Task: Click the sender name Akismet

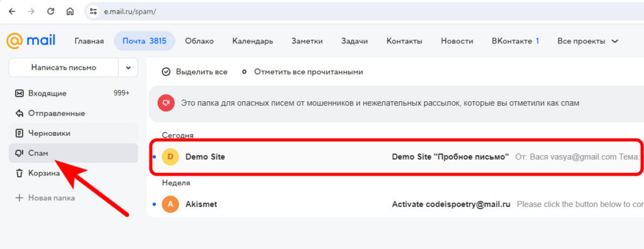Action: (201, 204)
